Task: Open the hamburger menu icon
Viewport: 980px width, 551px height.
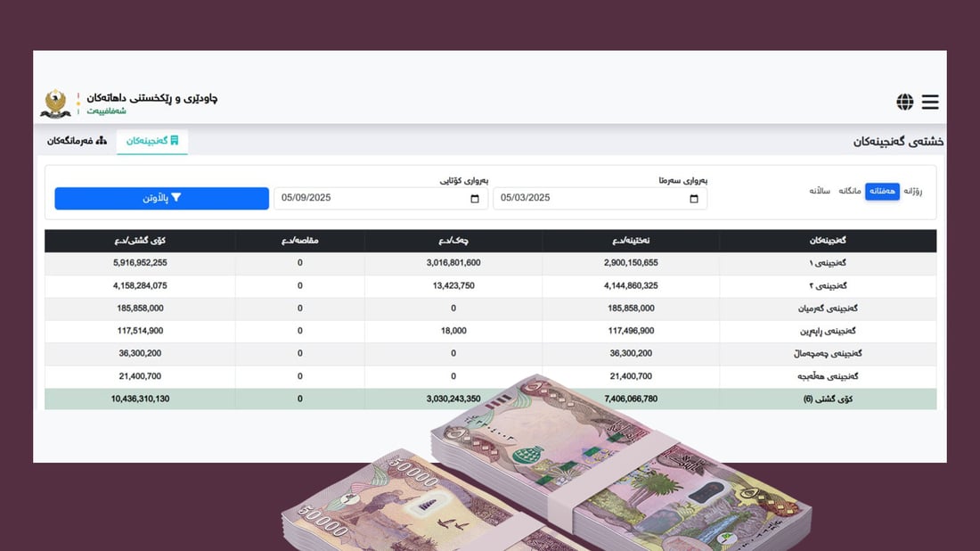Action: coord(930,102)
